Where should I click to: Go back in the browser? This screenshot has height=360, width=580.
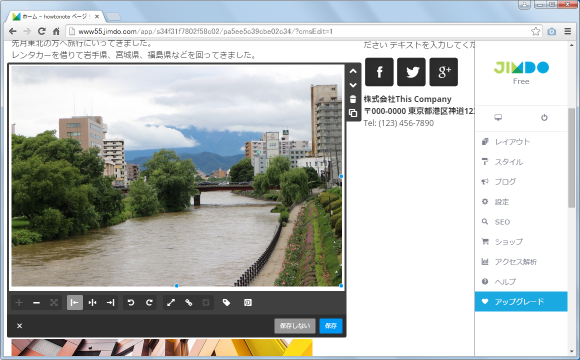coord(13,31)
